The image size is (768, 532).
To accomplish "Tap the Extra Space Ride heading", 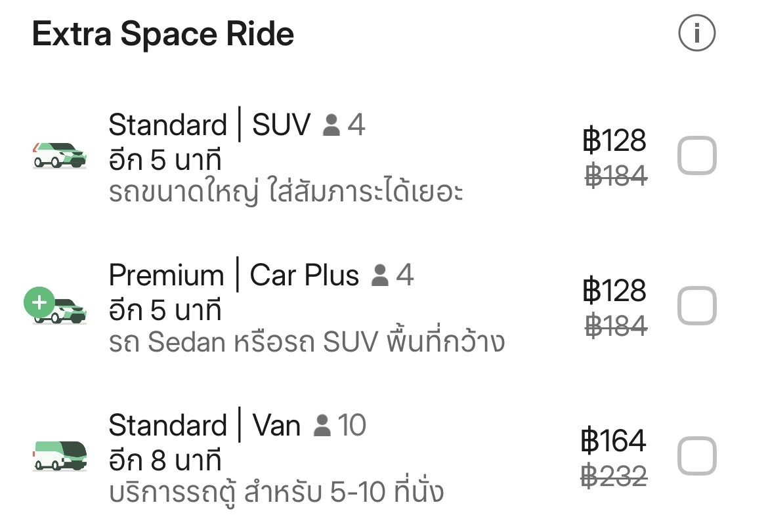I will pos(163,34).
